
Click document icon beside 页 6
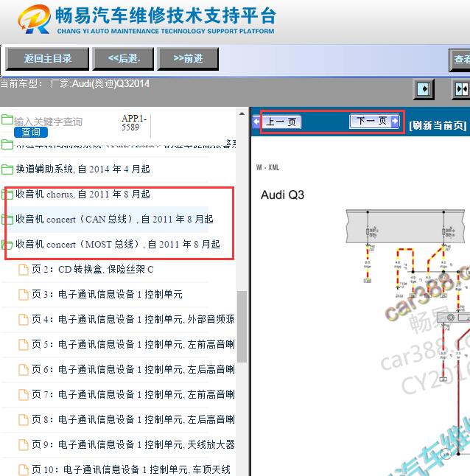(x=24, y=369)
